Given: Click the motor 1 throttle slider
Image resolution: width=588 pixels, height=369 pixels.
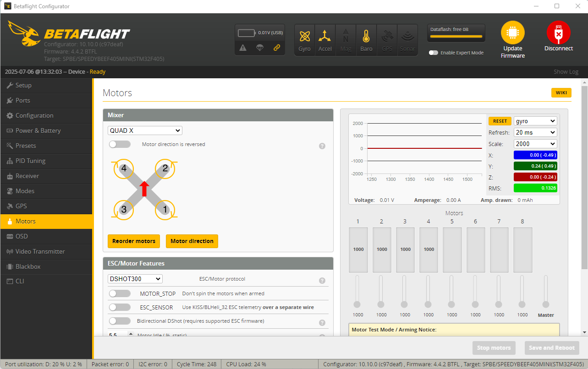Looking at the screenshot, I should pos(357,292).
